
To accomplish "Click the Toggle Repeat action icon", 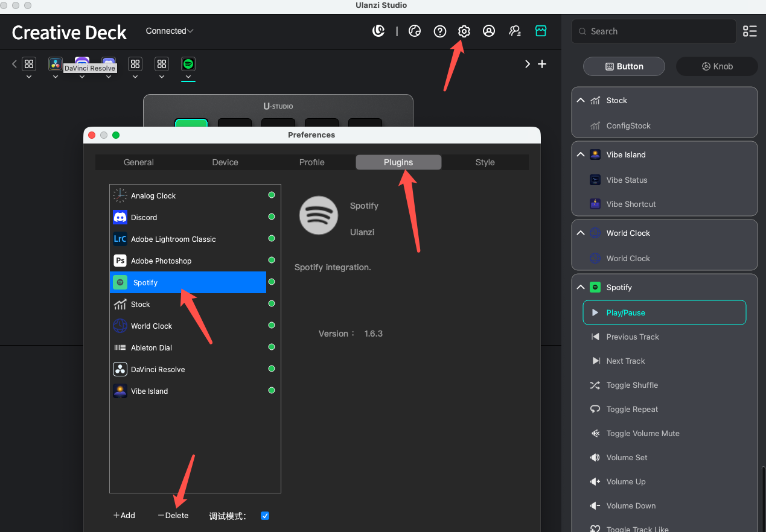I will click(595, 409).
